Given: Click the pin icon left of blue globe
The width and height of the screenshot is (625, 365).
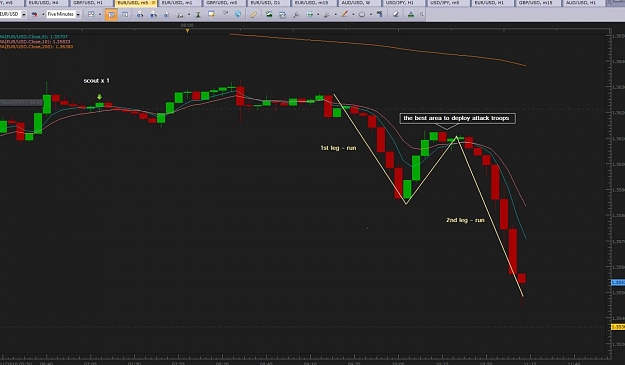Looking at the screenshot, I should 225,14.
